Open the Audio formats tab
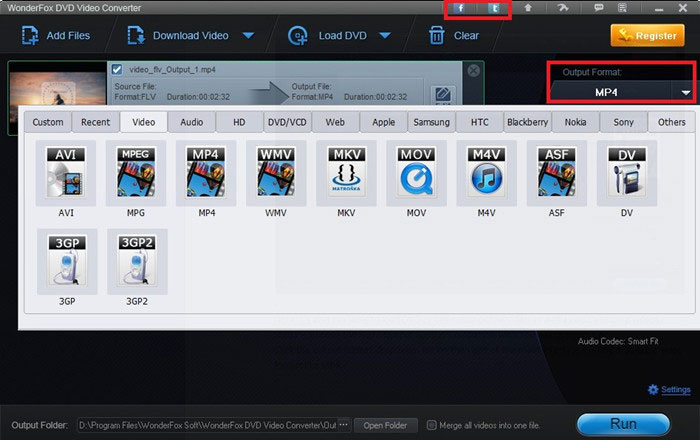The width and height of the screenshot is (700, 440). coord(192,122)
